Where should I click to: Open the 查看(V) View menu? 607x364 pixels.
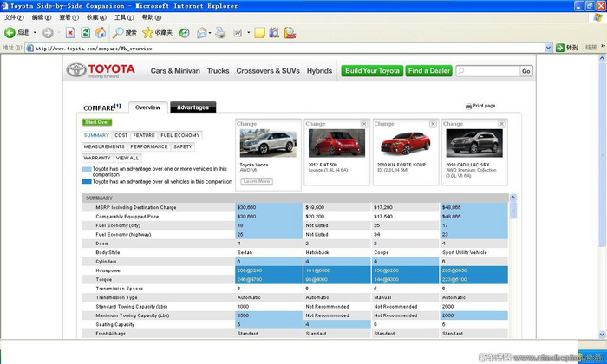pos(69,17)
